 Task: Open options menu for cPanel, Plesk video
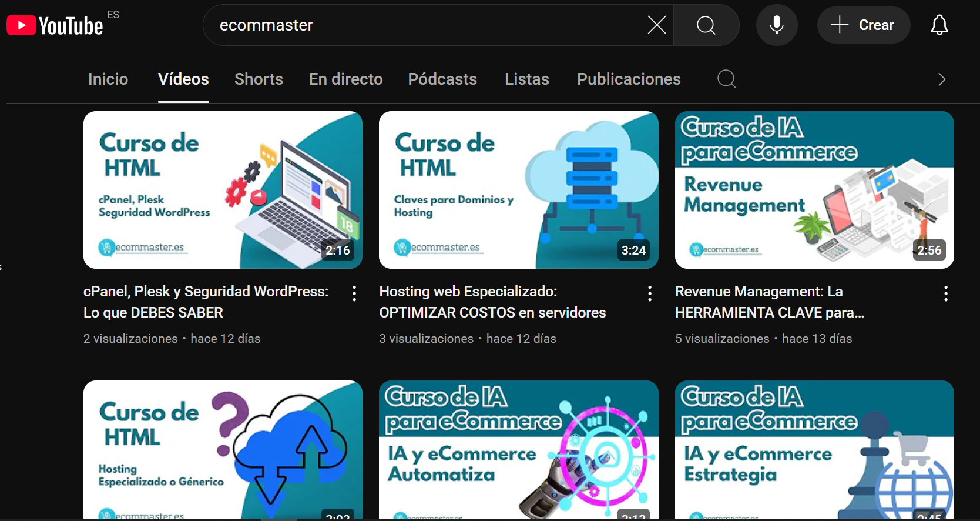(354, 293)
